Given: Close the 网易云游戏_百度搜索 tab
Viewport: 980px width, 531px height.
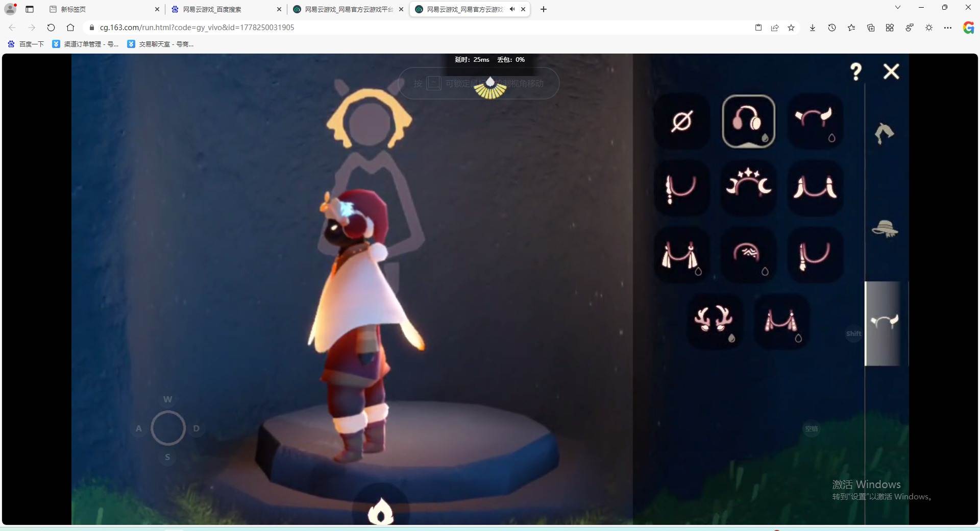Looking at the screenshot, I should coord(279,9).
